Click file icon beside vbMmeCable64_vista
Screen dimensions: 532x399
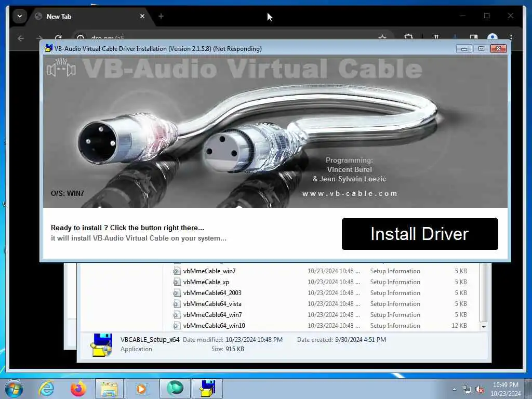[x=177, y=303]
